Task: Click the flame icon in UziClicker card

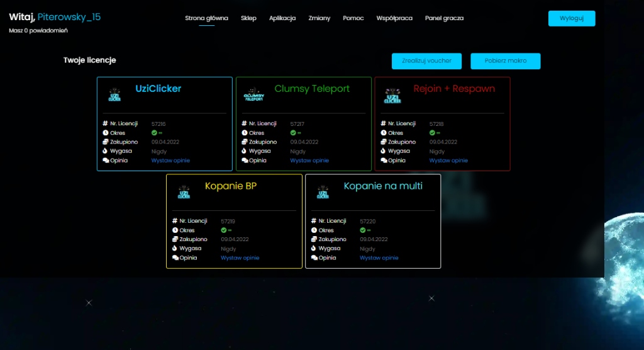Action: (x=105, y=151)
